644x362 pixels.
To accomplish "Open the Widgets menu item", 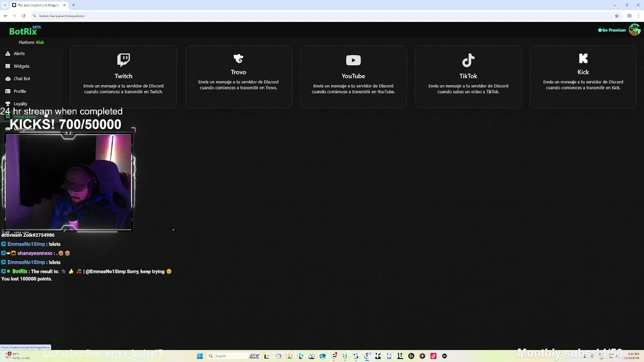I will pyautogui.click(x=22, y=66).
